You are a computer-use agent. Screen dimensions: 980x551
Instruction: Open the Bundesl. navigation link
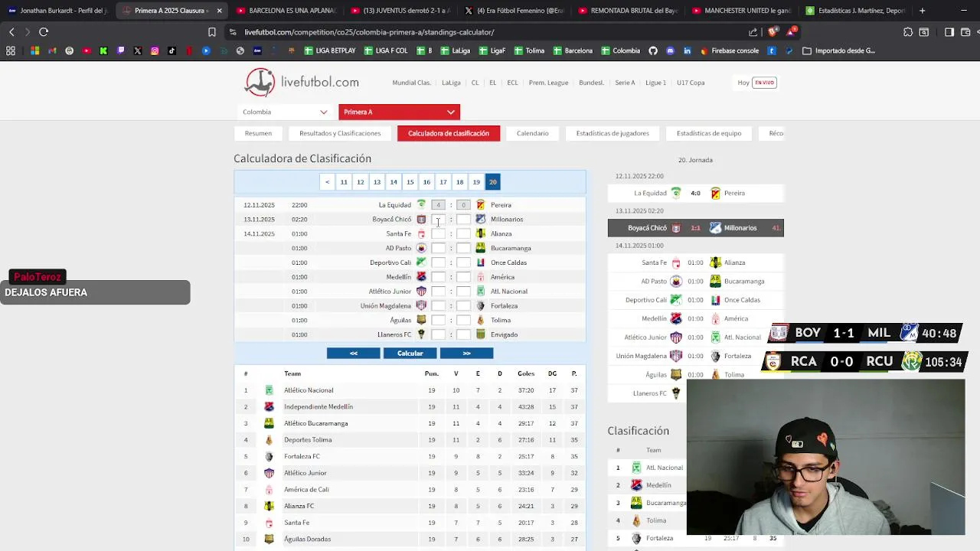pyautogui.click(x=591, y=83)
